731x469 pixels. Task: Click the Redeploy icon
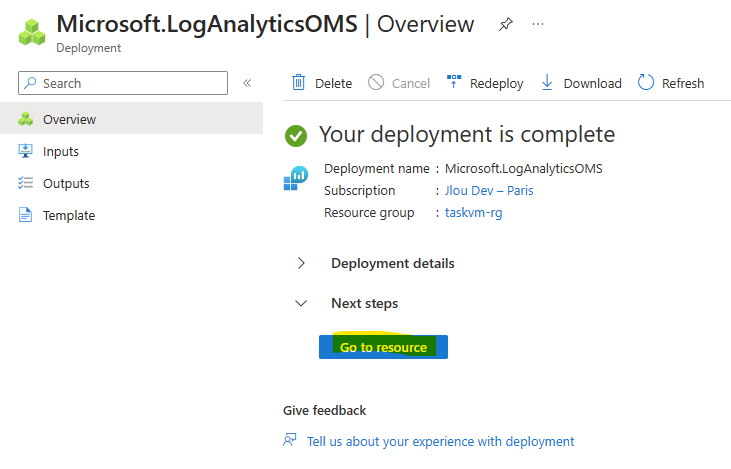(454, 82)
